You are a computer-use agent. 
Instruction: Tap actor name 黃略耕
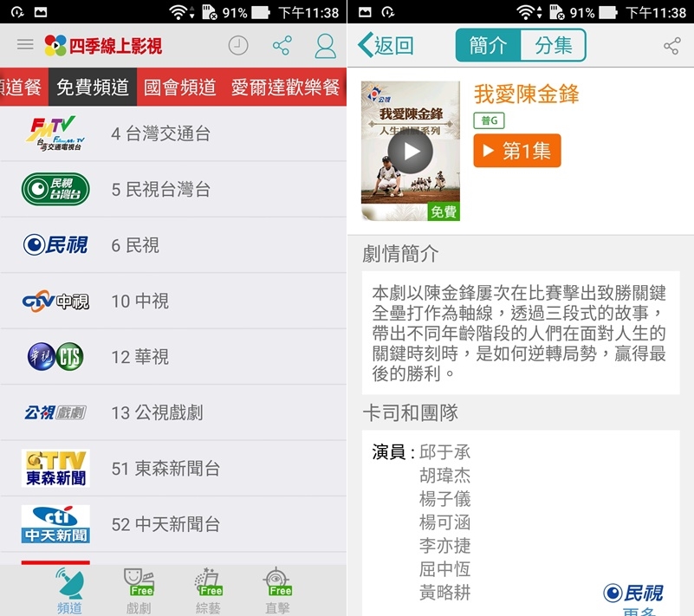pyautogui.click(x=444, y=593)
